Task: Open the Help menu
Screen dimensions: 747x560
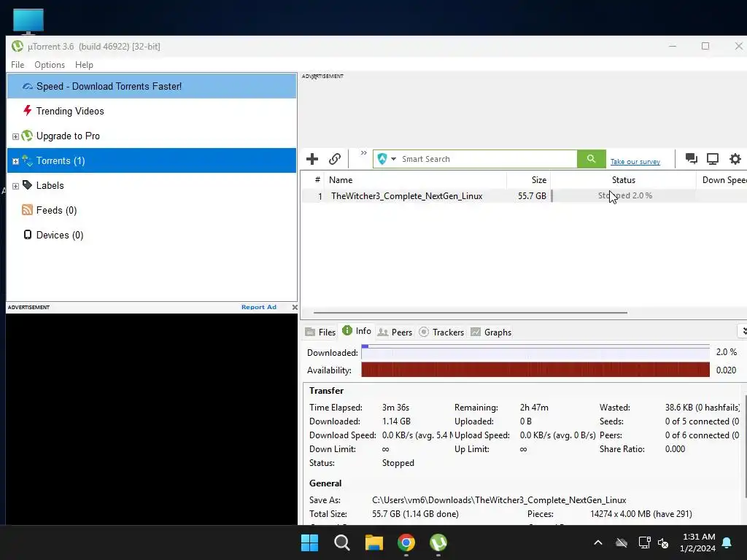Action: 84,65
